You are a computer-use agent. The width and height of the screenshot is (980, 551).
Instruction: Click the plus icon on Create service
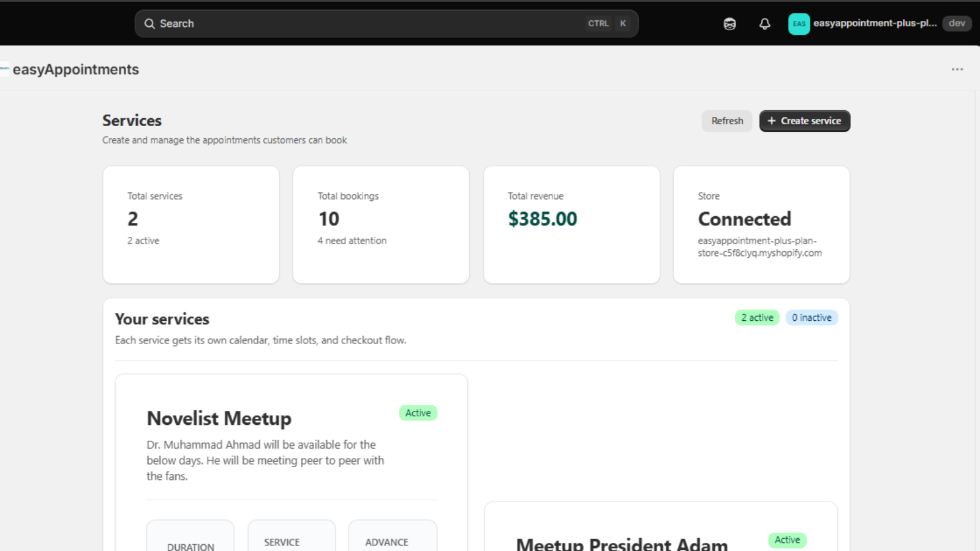tap(772, 121)
